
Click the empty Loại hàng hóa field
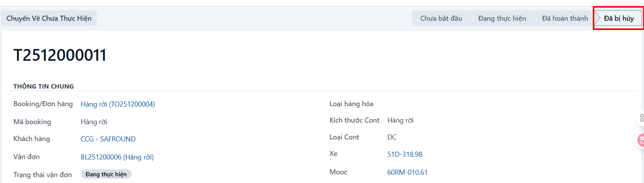(x=510, y=104)
